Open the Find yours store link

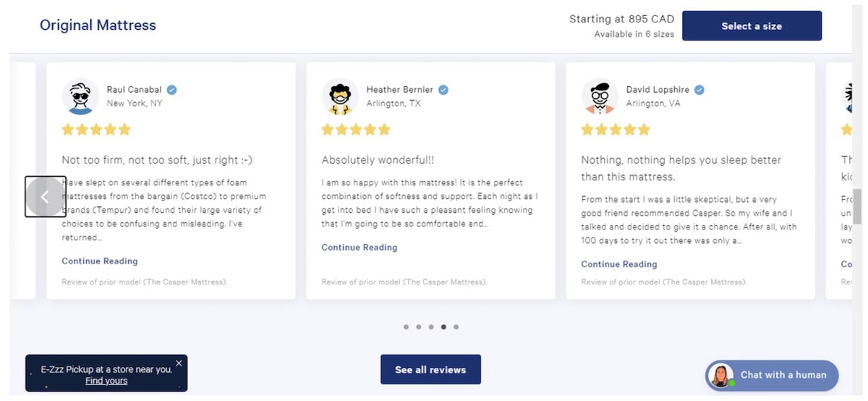pos(106,381)
